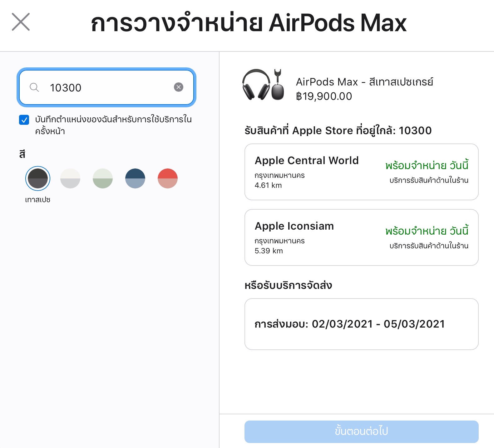The image size is (494, 448).
Task: Select the Pink color swatch
Action: (168, 178)
